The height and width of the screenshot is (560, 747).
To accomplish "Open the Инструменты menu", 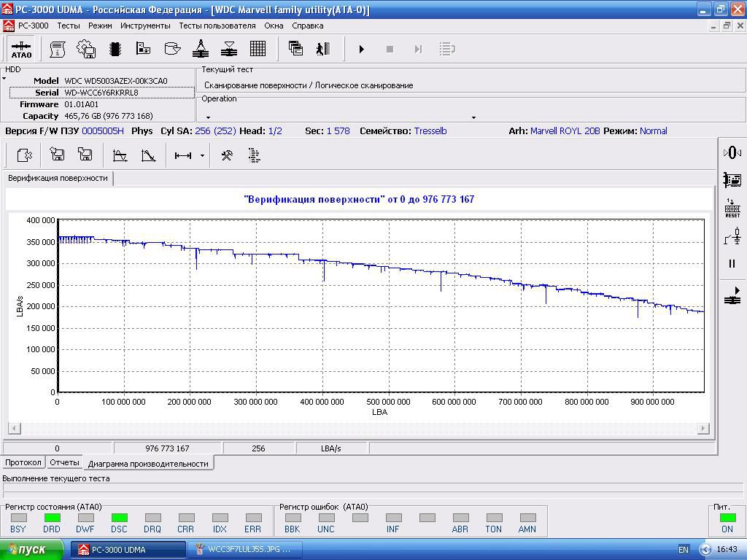I will tap(145, 26).
